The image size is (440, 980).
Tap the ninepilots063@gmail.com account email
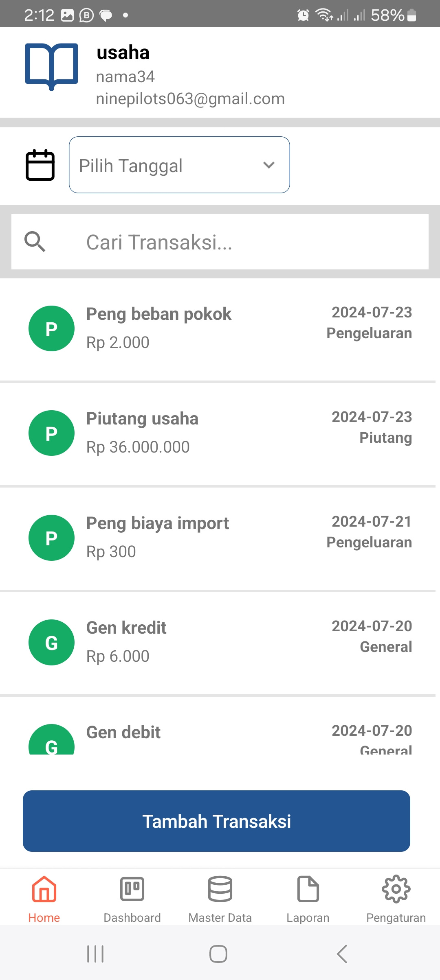(190, 99)
